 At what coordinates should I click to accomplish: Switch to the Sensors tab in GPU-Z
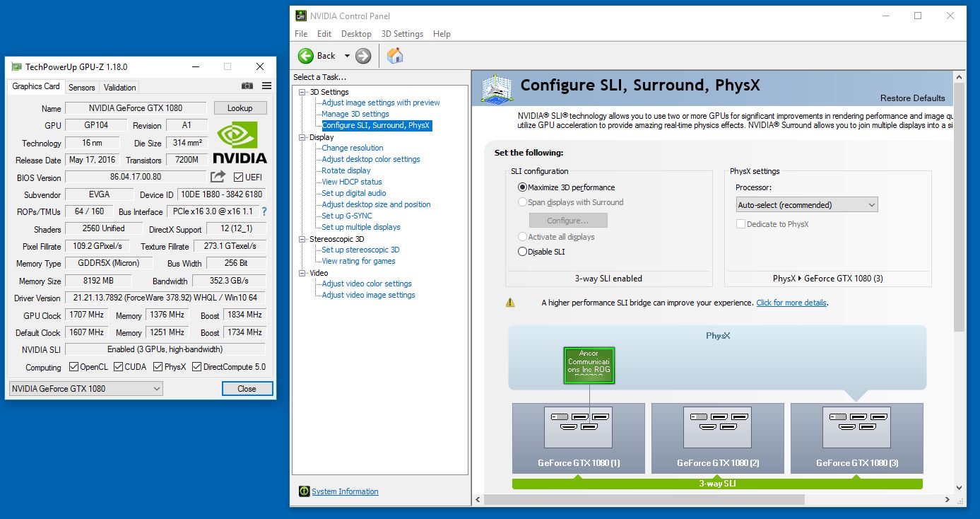click(x=81, y=88)
